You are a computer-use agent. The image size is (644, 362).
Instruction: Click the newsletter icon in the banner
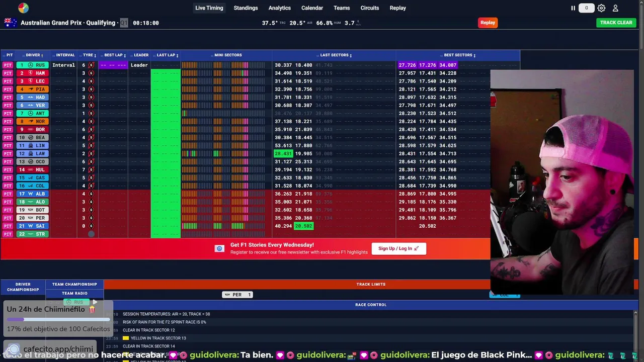click(219, 248)
